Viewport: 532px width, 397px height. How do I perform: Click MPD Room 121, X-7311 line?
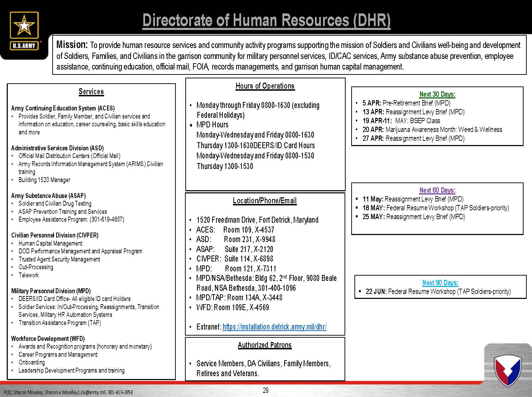[236, 269]
